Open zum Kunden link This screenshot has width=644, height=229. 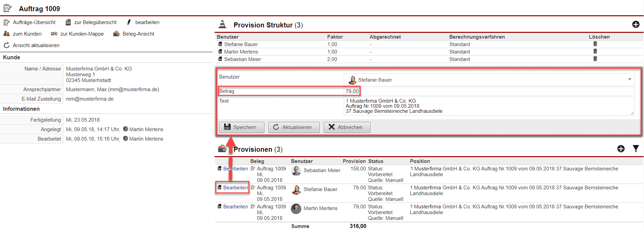pos(27,34)
